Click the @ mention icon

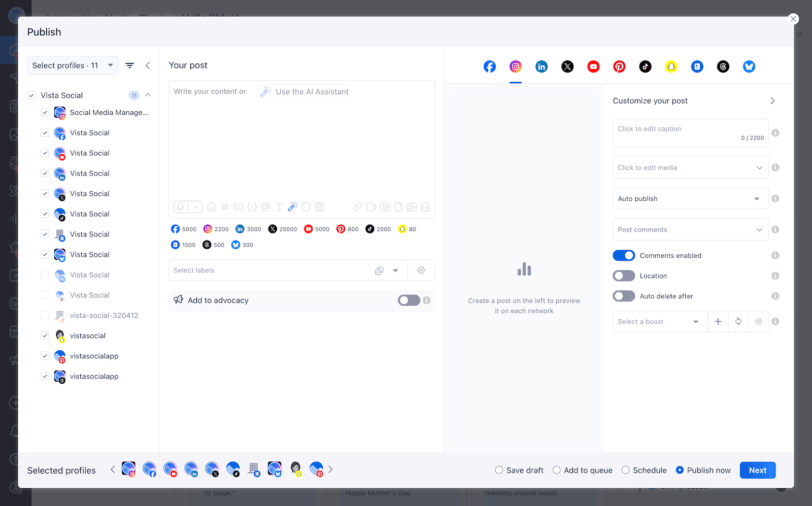(265, 207)
